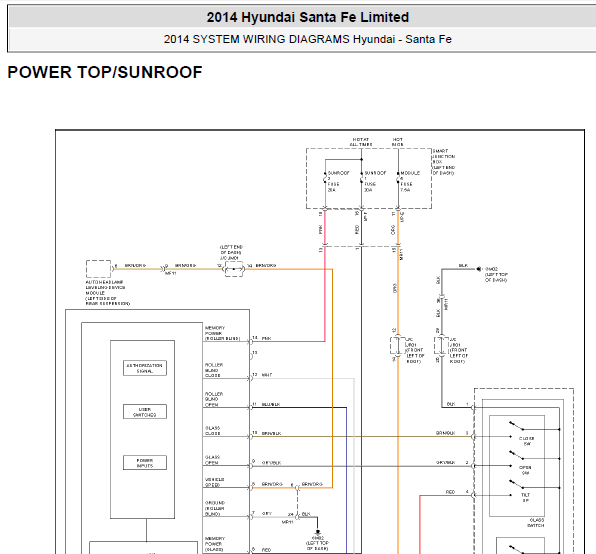Viewport: 596px width, 554px height.
Task: Click the 'SUNROOF 1 FUSE' label
Action: coord(375,181)
